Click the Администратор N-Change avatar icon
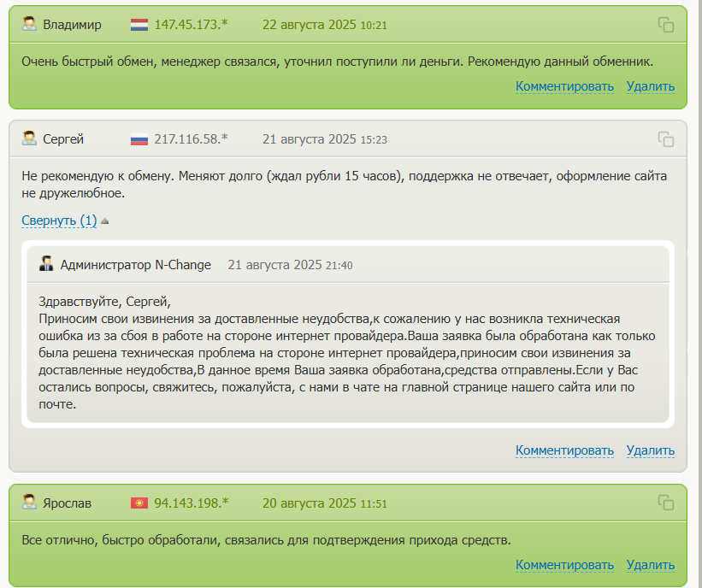Screen dimensions: 702x588 click(x=46, y=264)
